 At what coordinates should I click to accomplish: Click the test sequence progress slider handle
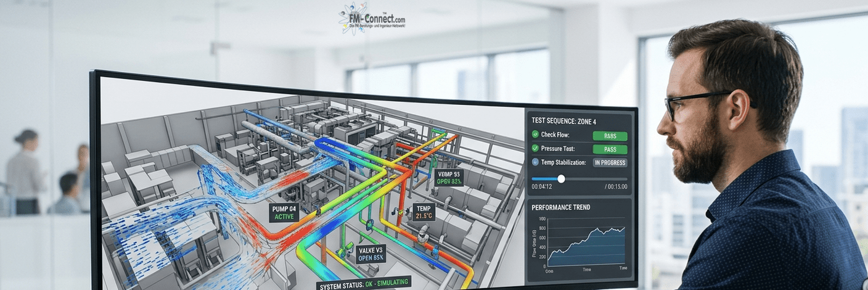pyautogui.click(x=561, y=178)
